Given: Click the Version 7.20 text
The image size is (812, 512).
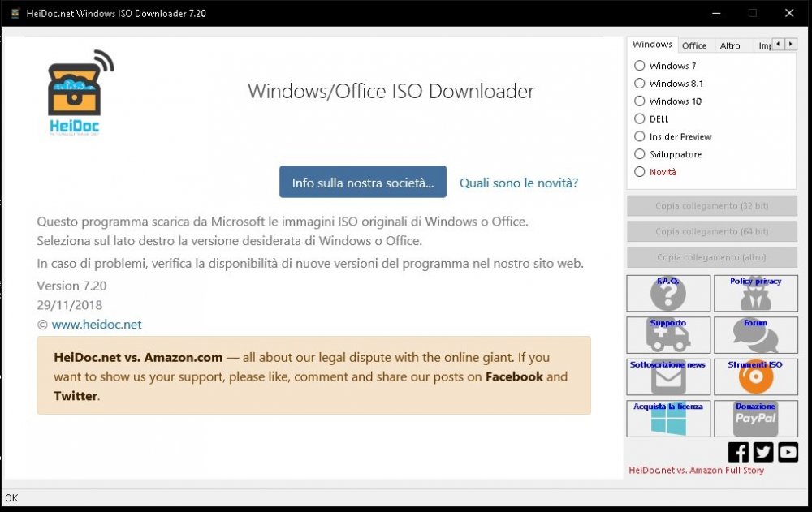Looking at the screenshot, I should [71, 286].
